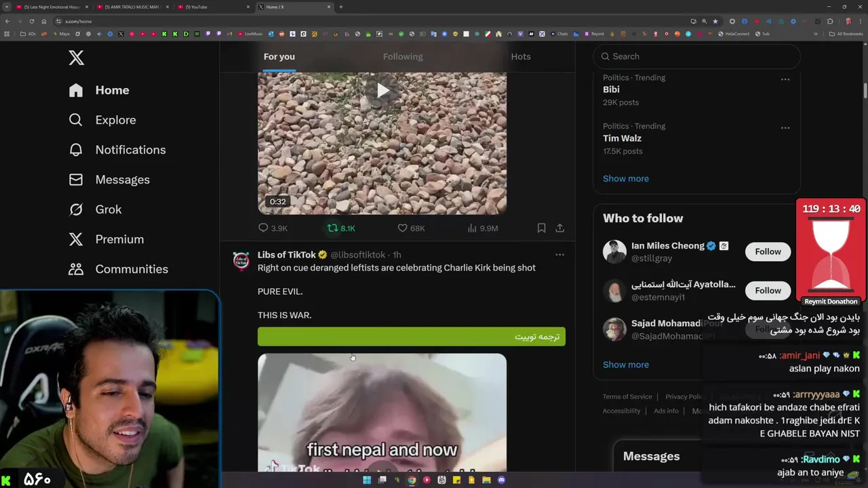Click the @libsoftiktok handle
Screen dimensions: 868x488
point(357,255)
